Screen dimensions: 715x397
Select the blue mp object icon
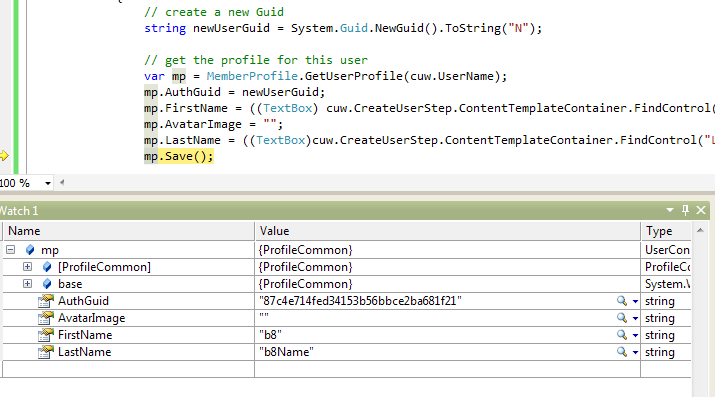click(x=30, y=250)
